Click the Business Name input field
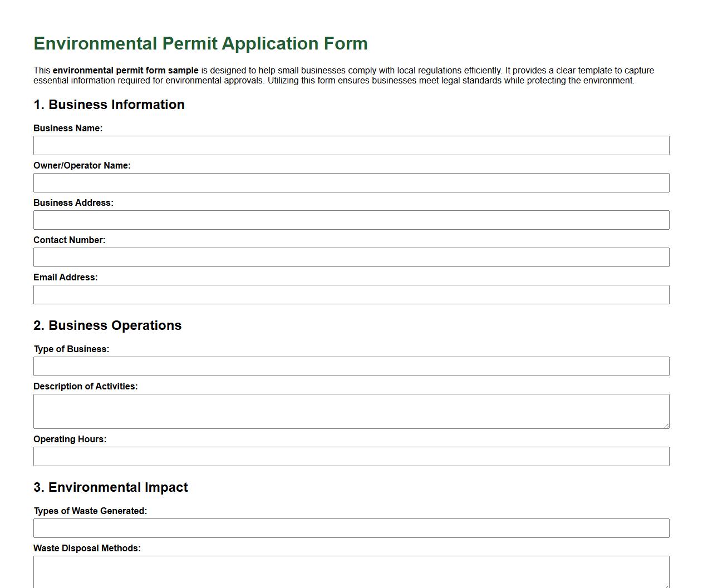Image resolution: width=703 pixels, height=588 pixels. tap(351, 145)
